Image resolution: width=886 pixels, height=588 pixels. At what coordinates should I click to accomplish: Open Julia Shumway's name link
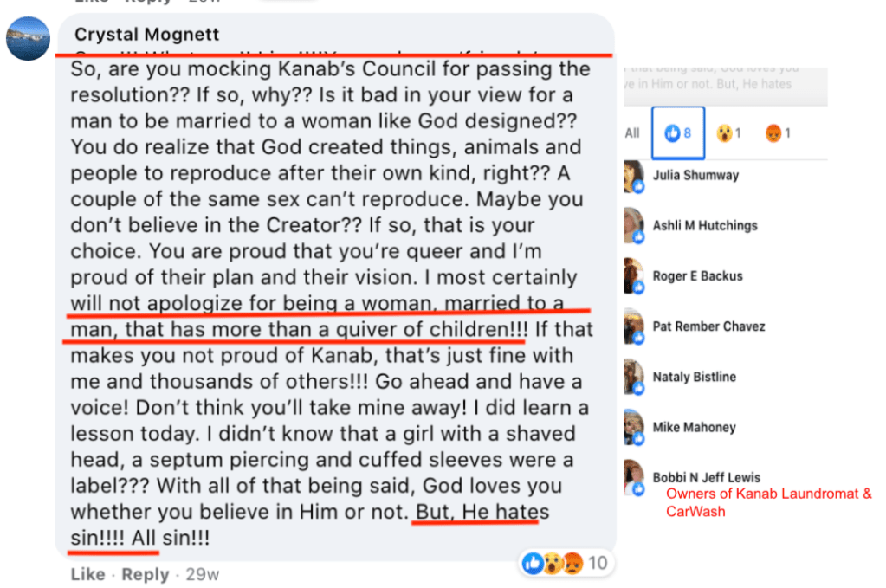[x=695, y=176]
